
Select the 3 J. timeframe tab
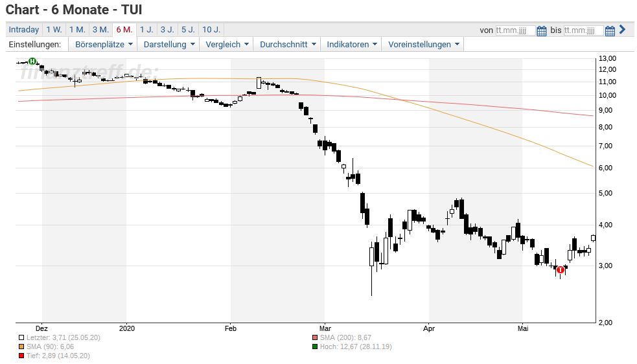tap(167, 30)
